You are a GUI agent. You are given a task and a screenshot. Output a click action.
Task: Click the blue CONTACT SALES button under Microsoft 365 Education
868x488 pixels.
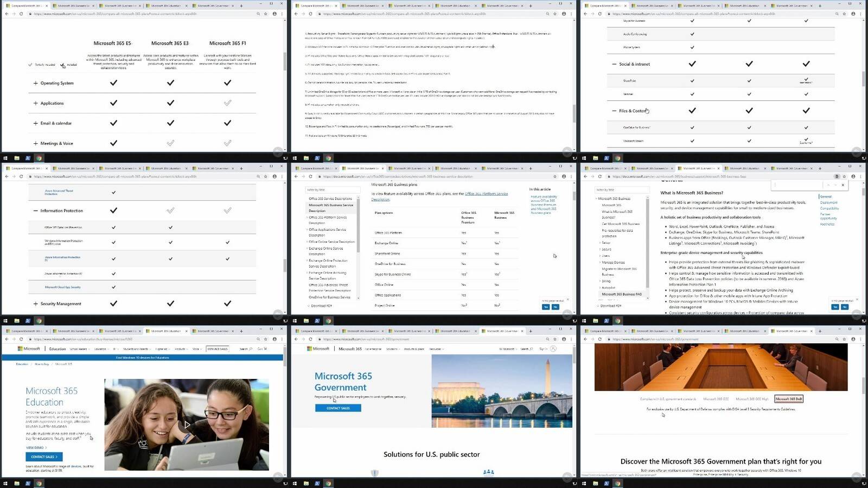[44, 457]
